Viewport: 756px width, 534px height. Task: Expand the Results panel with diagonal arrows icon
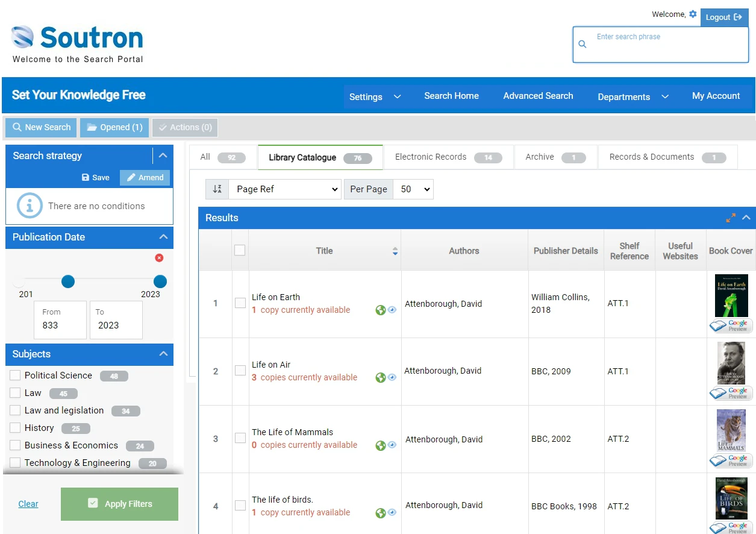click(x=731, y=217)
